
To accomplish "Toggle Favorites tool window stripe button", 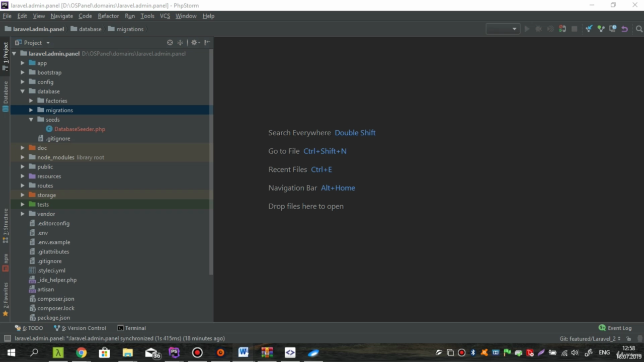I will click(6, 299).
